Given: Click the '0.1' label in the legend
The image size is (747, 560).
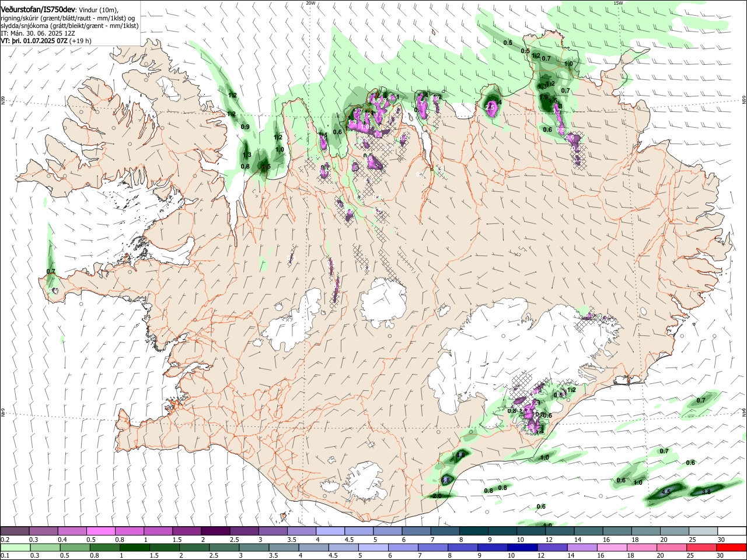Looking at the screenshot, I should pos(5,555).
